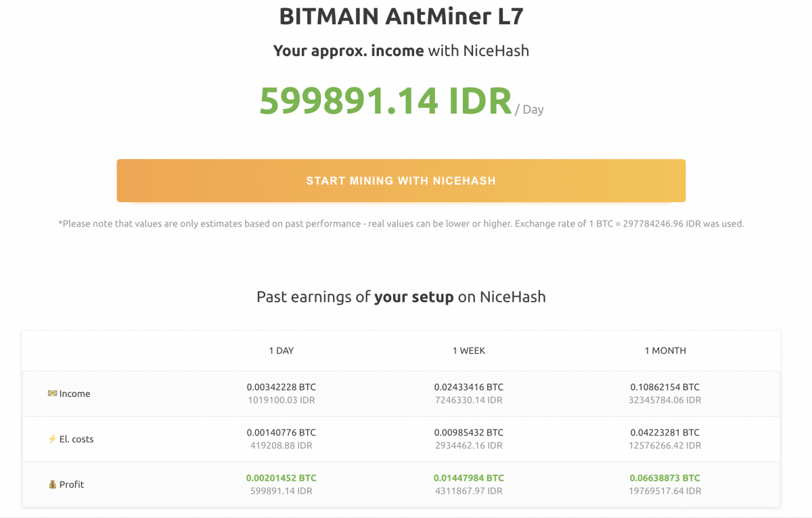The image size is (812, 518).
Task: Select the BITMAIN AntMiner L7 title
Action: coord(401,16)
